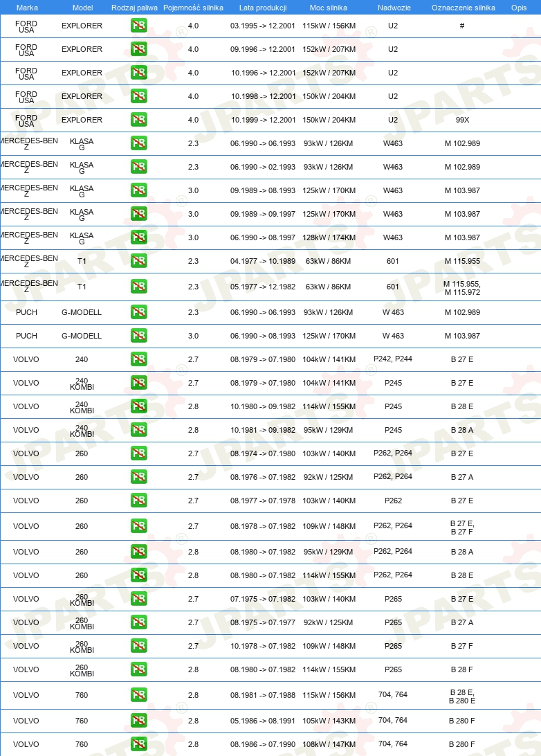Click fuel icon for Volvo 760 105kW row
Viewport: 541px width, 756px height.
click(x=139, y=720)
